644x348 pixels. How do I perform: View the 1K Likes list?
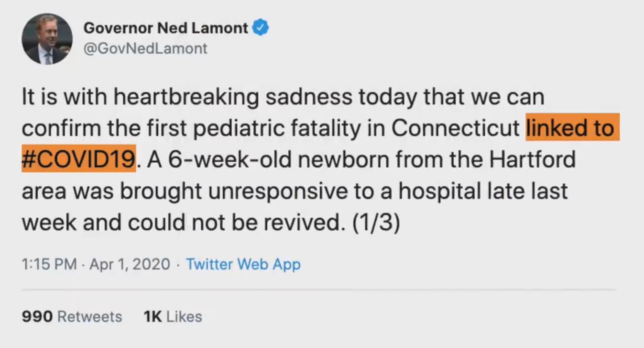(x=173, y=316)
